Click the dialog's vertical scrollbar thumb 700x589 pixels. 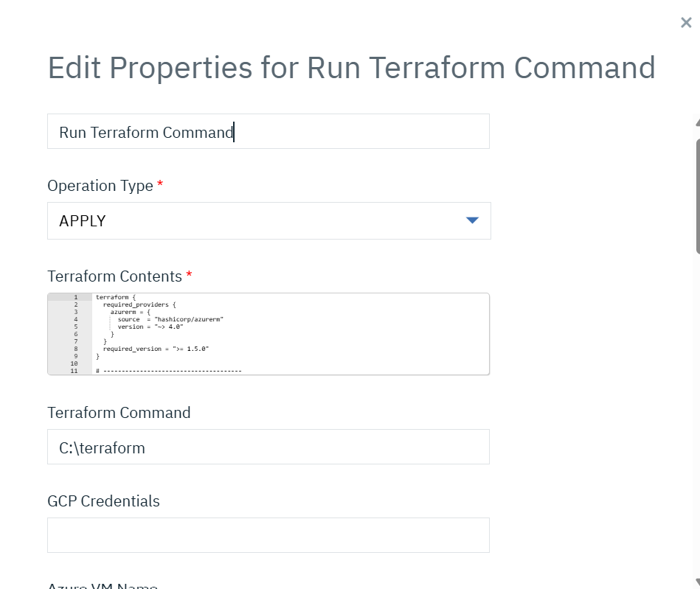coord(697,195)
